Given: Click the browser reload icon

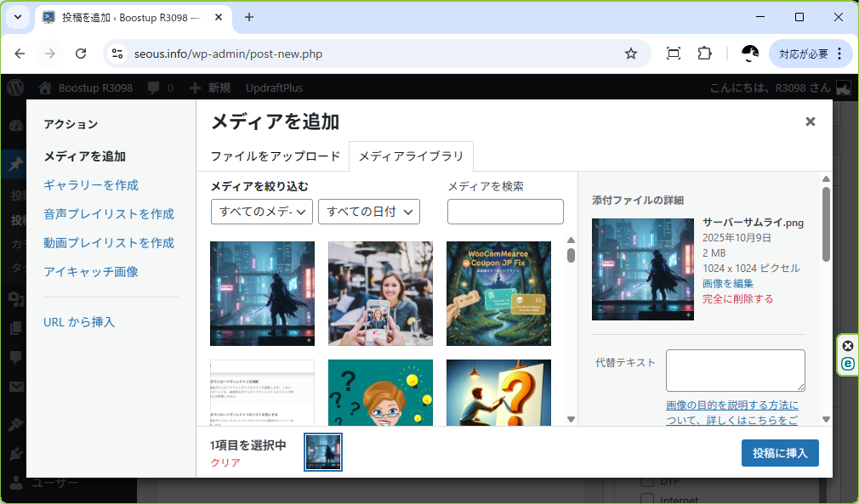Looking at the screenshot, I should 81,54.
